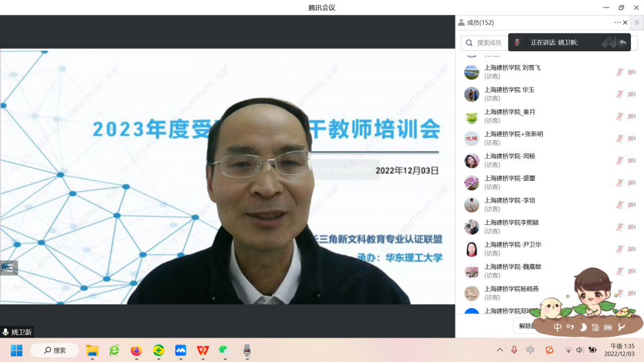Click the muted mic icon on speaking banner
This screenshot has height=362, width=644.
tap(517, 43)
